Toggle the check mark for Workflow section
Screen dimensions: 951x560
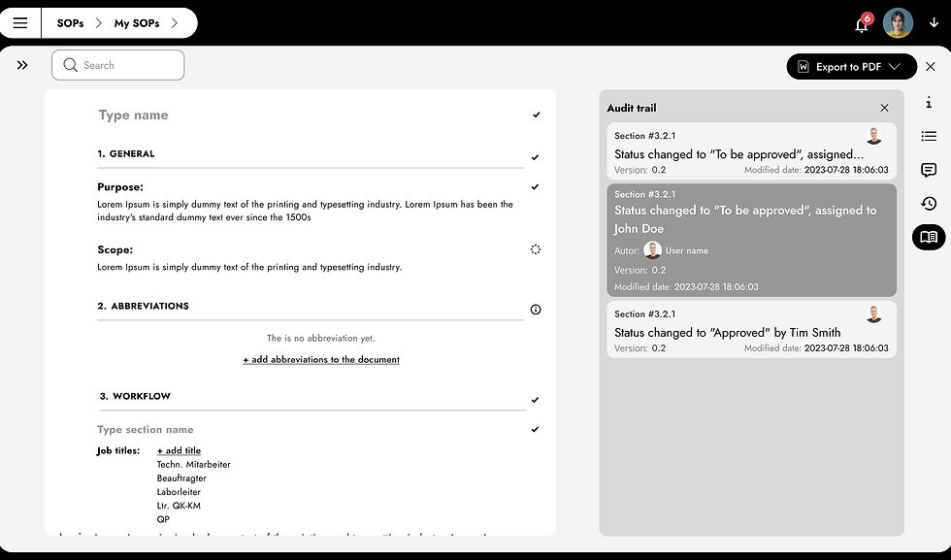pyautogui.click(x=535, y=400)
